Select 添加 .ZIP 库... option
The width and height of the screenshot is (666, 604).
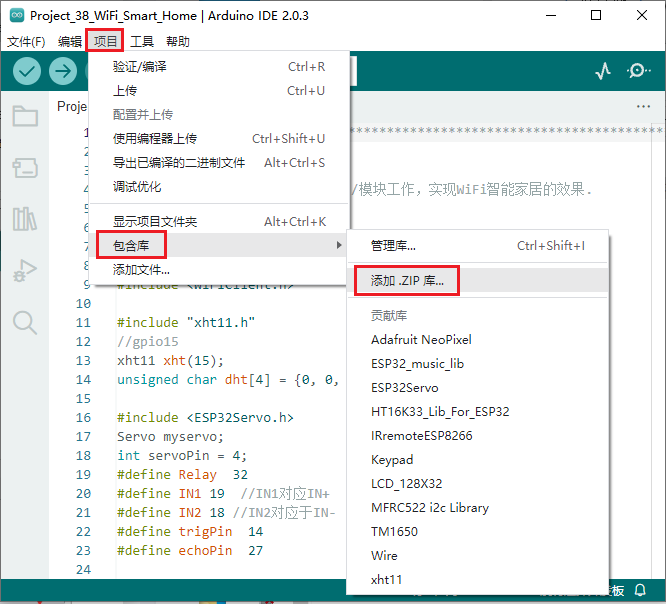pos(407,281)
